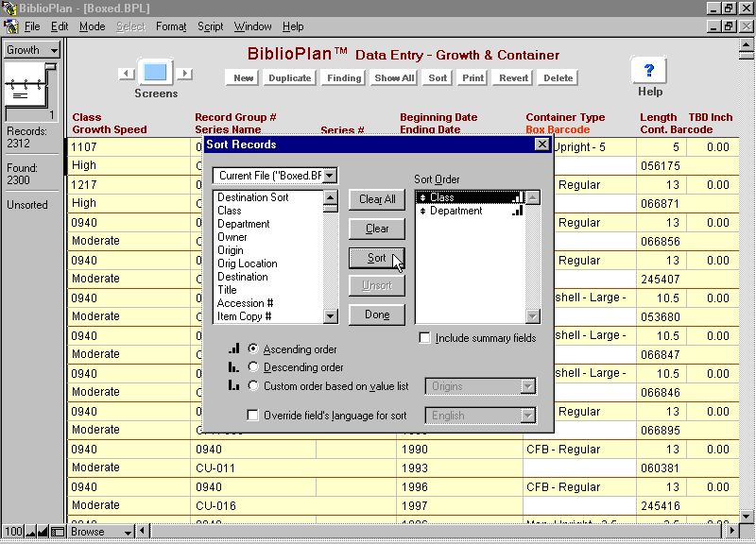Viewport: 756px width, 544px height.
Task: Click the main window scroll down arrow
Action: [747, 516]
